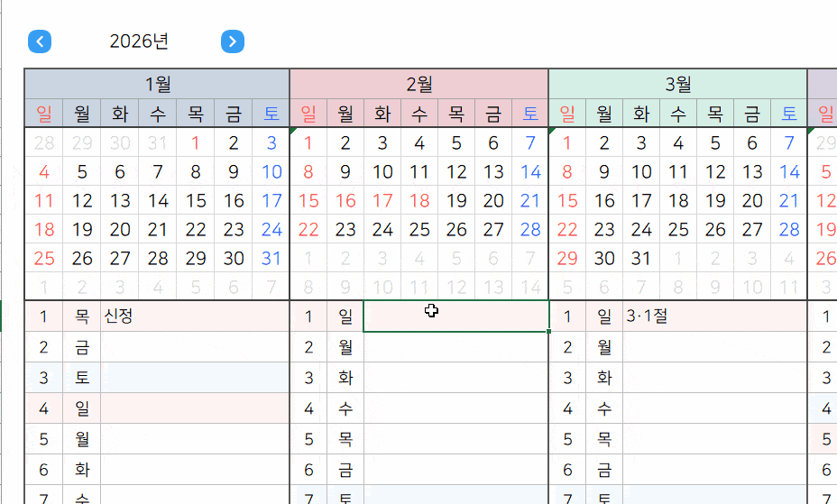Click day number 5 in January list

(44, 439)
